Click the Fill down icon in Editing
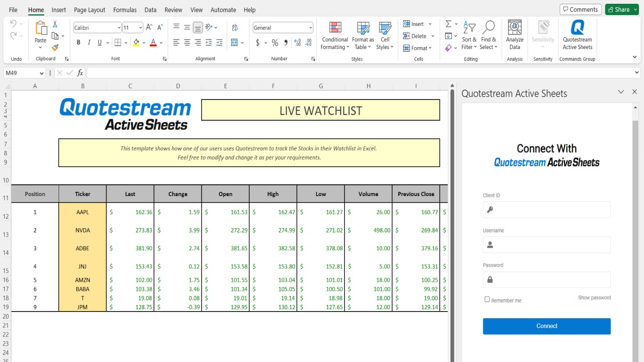 (x=448, y=36)
